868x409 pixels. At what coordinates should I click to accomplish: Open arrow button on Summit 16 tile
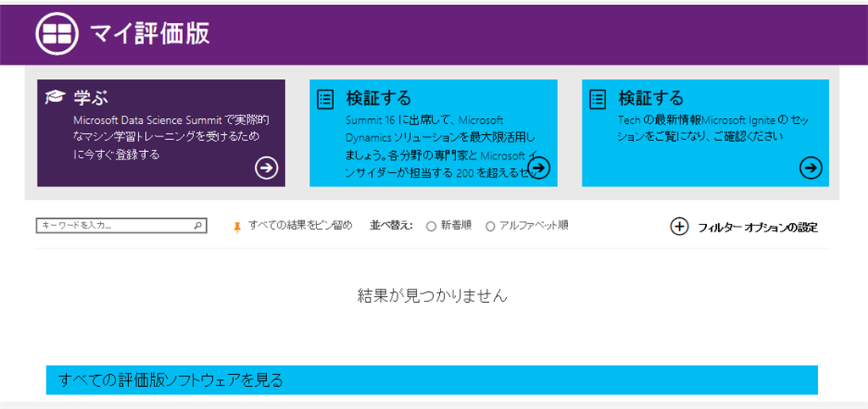coord(538,167)
